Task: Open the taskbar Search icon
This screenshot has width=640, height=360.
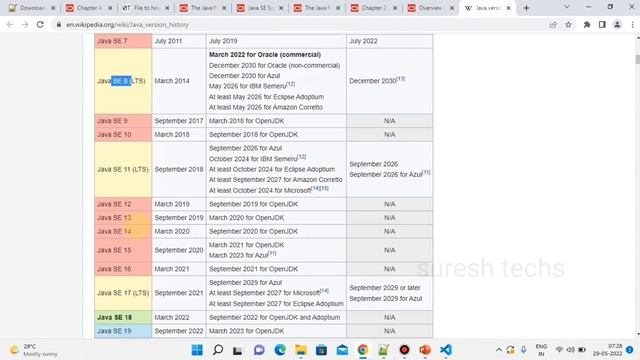Action: coord(218,350)
